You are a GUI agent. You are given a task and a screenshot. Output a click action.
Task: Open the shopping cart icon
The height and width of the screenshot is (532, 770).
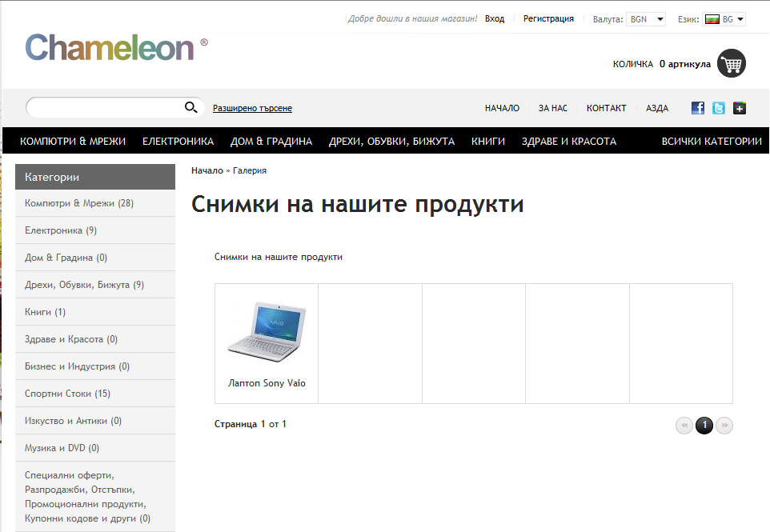tap(731, 63)
